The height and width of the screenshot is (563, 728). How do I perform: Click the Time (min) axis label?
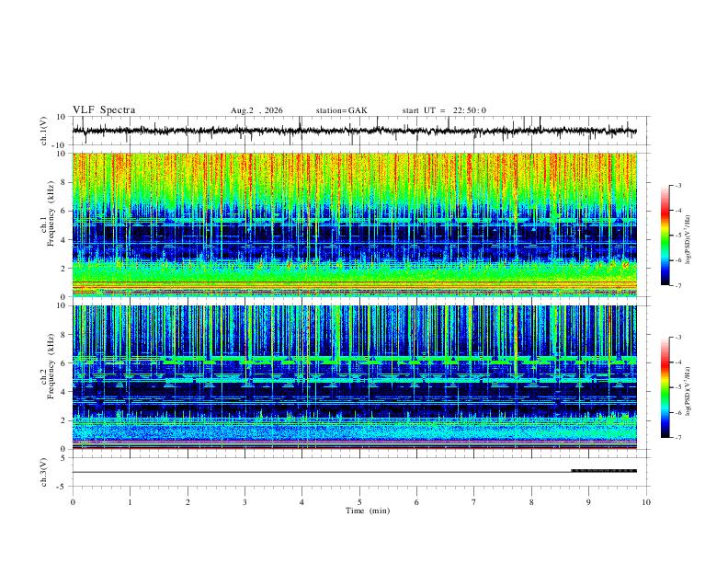click(x=368, y=511)
